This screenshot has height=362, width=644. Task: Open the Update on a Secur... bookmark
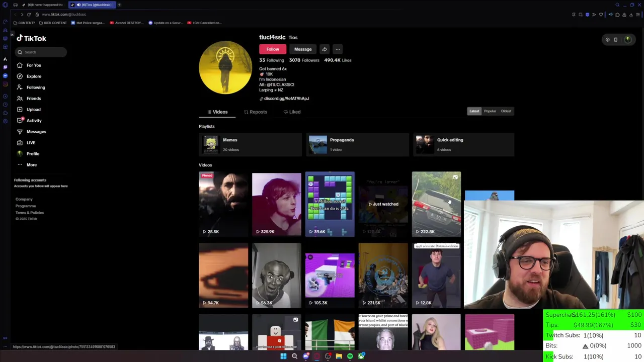coord(165,23)
